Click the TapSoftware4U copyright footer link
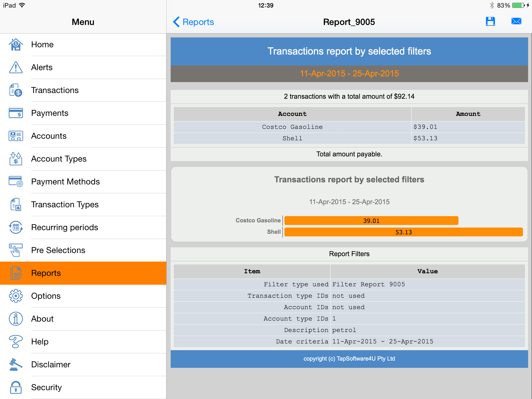The width and height of the screenshot is (532, 399). point(349,359)
